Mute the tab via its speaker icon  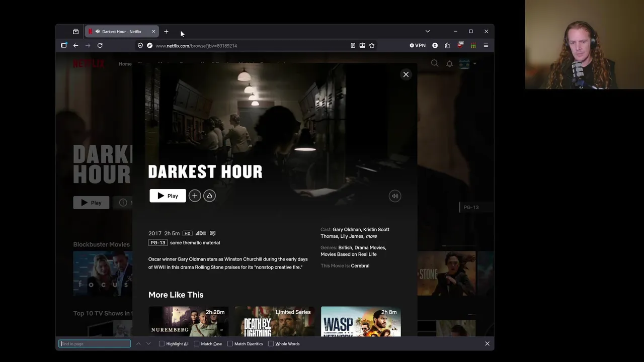tap(98, 32)
